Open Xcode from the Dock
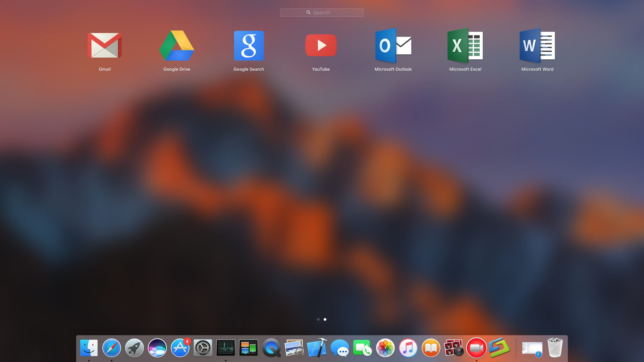The image size is (644, 362). 317,348
